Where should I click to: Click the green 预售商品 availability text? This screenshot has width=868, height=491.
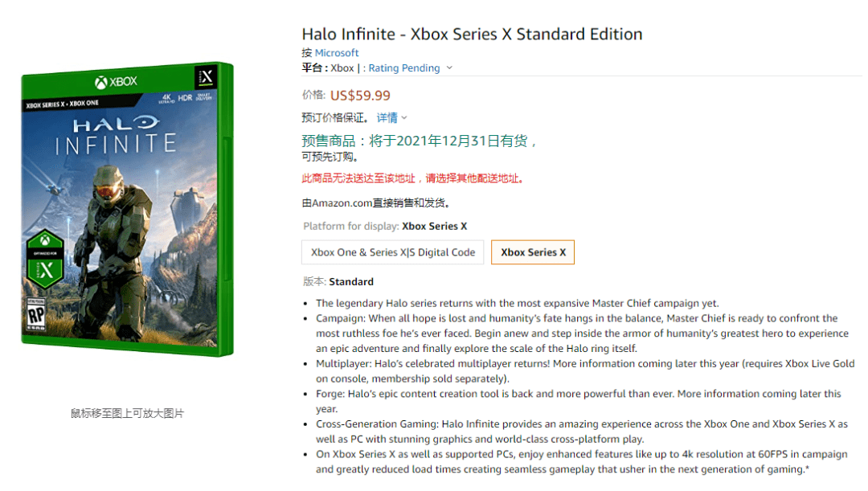tap(419, 141)
